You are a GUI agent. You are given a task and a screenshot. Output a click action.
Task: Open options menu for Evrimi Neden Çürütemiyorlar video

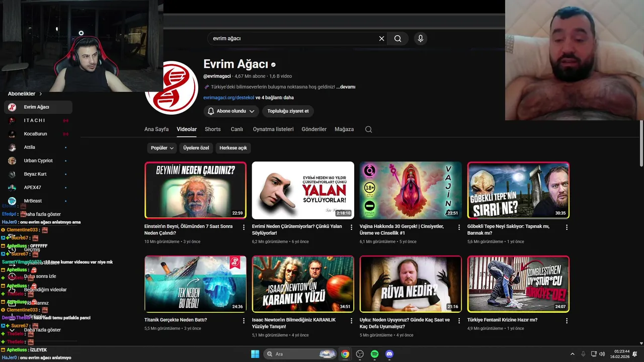tap(352, 227)
